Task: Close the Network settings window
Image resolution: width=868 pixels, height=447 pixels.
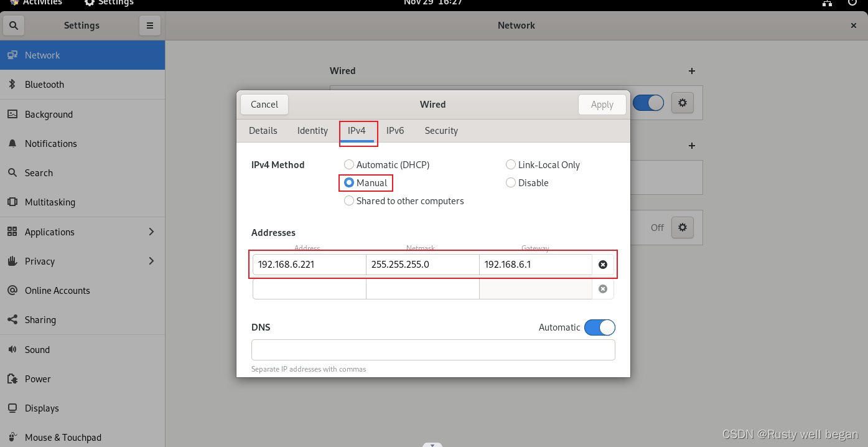Action: pos(854,26)
